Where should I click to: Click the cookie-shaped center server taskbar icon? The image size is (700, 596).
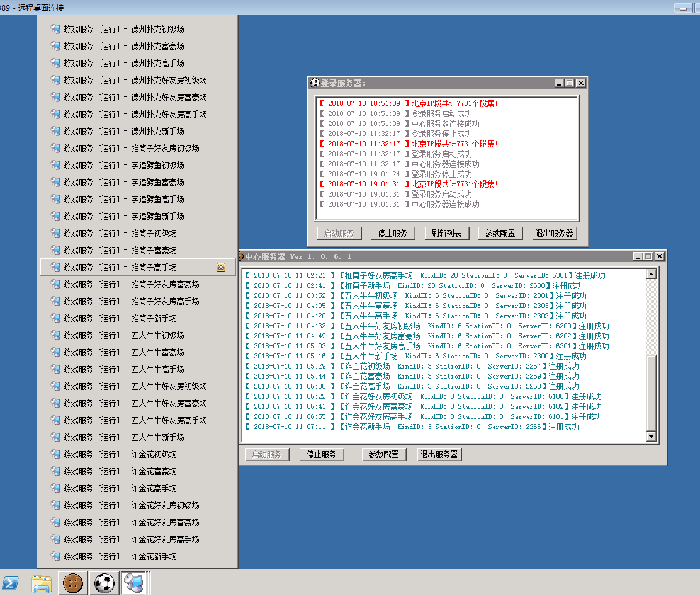(x=73, y=584)
